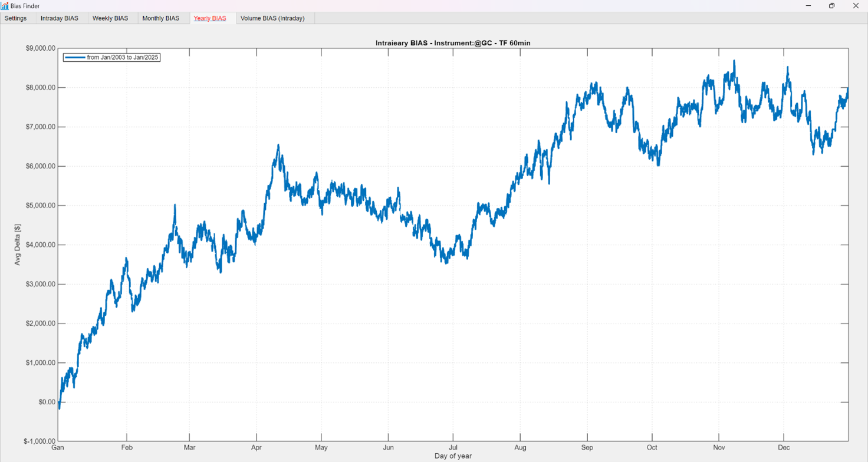Image resolution: width=868 pixels, height=462 pixels.
Task: Open the Settings tab
Action: coord(16,18)
